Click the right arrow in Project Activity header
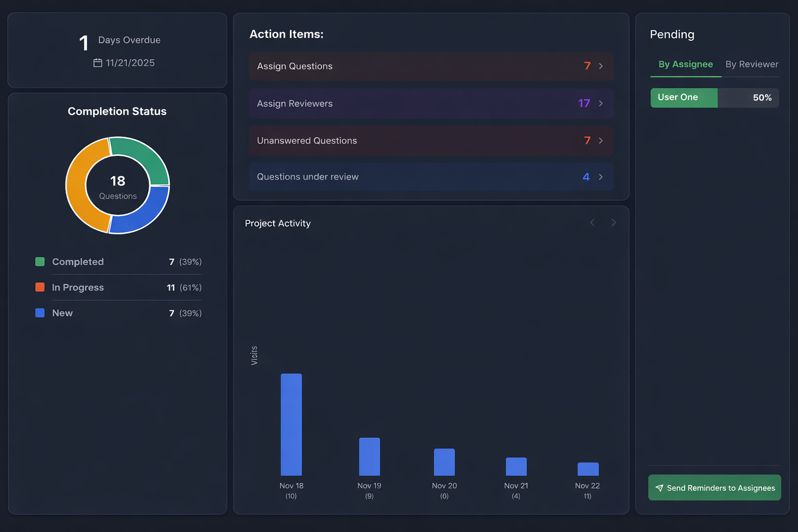This screenshot has height=532, width=798. 614,222
